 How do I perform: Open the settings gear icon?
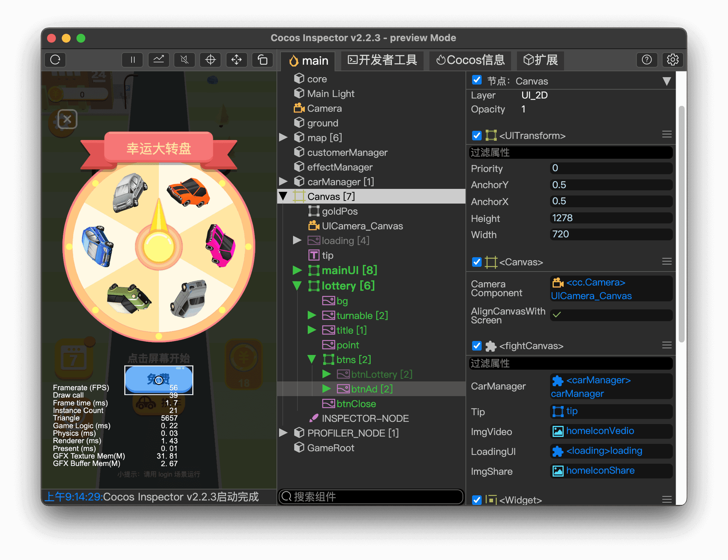(672, 60)
